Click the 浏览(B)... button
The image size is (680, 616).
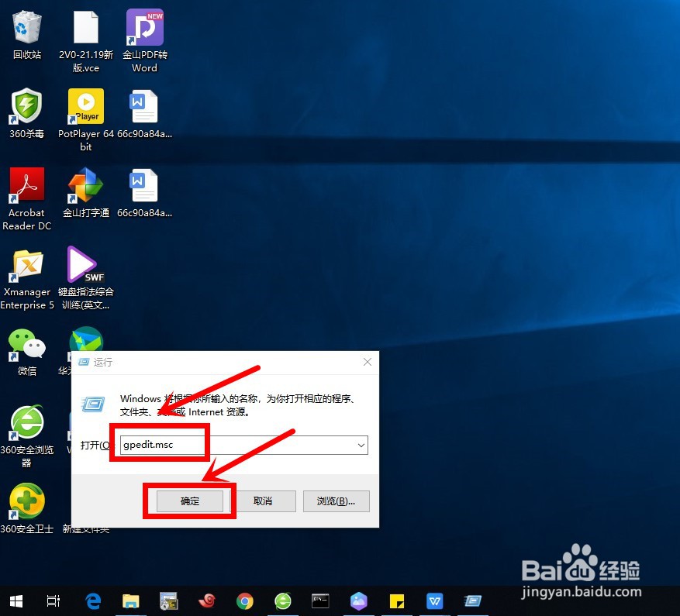point(336,501)
